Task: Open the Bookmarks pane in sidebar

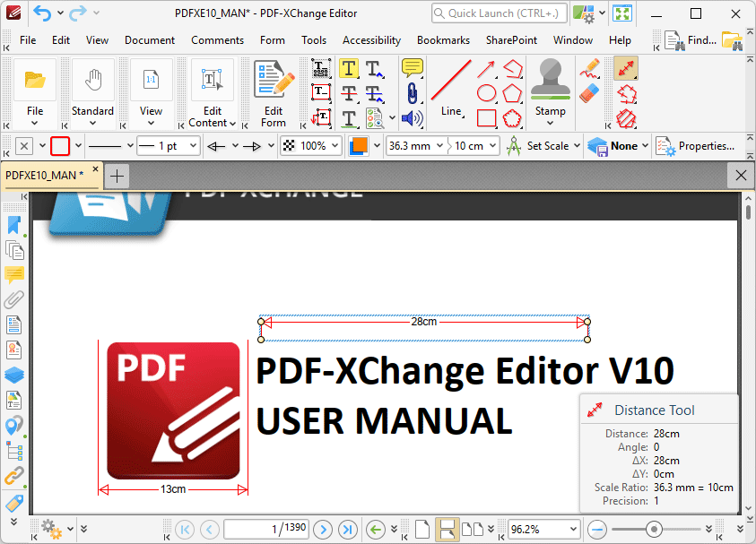Action: point(14,226)
